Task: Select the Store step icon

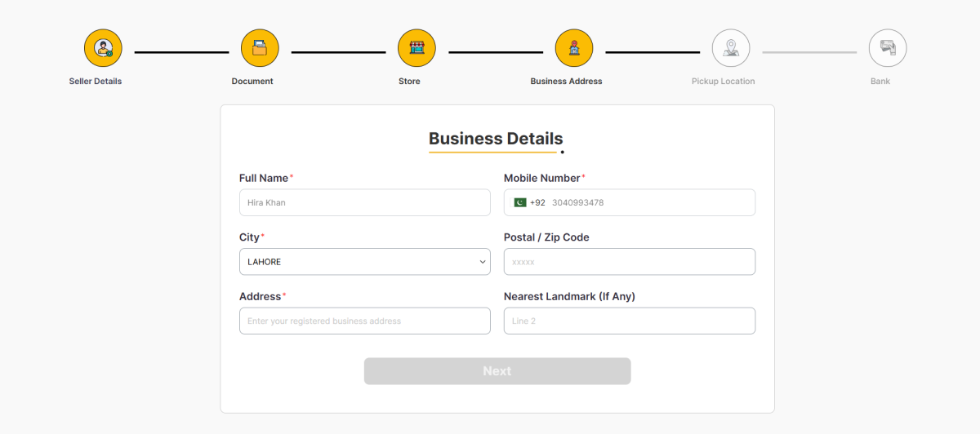Action: click(416, 48)
